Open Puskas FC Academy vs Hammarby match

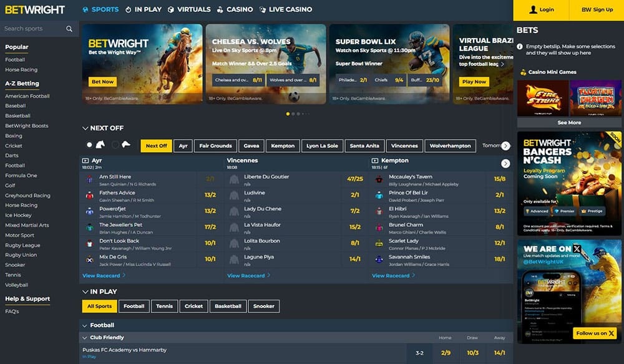[x=124, y=350]
